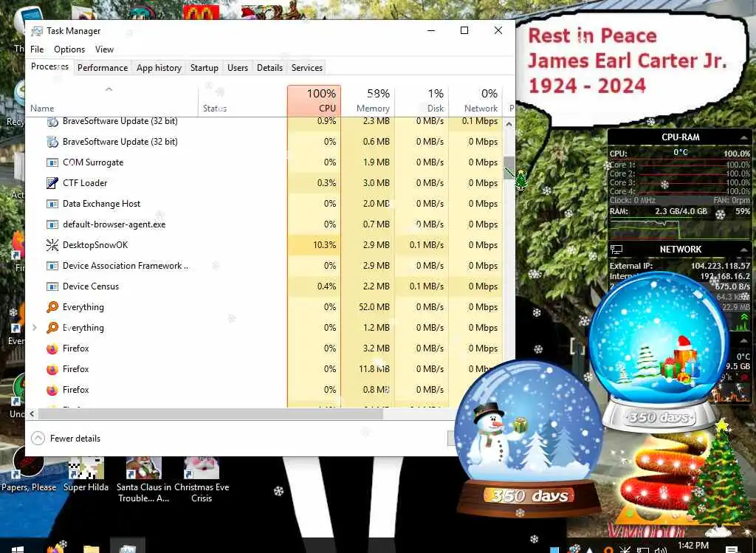Click the COM Surrogate 1.9 MB memory cell

[368, 162]
